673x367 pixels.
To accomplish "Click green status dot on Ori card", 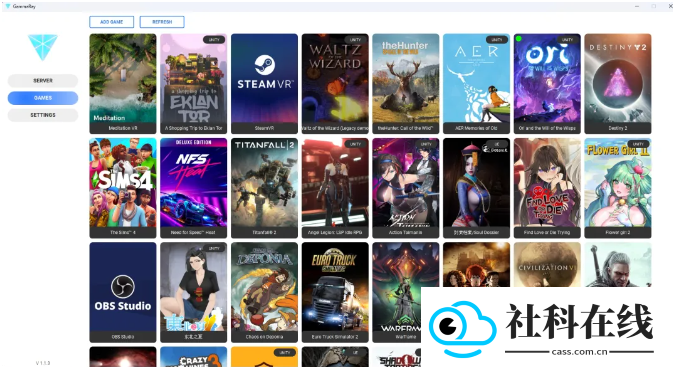I will 518,39.
